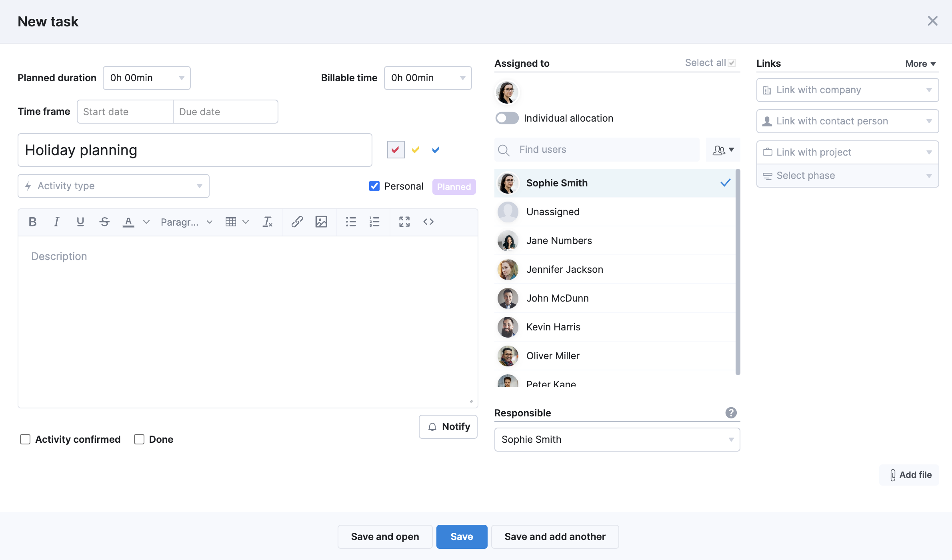Image resolution: width=952 pixels, height=560 pixels.
Task: Deselect Sophie Smith in user list
Action: coord(615,183)
